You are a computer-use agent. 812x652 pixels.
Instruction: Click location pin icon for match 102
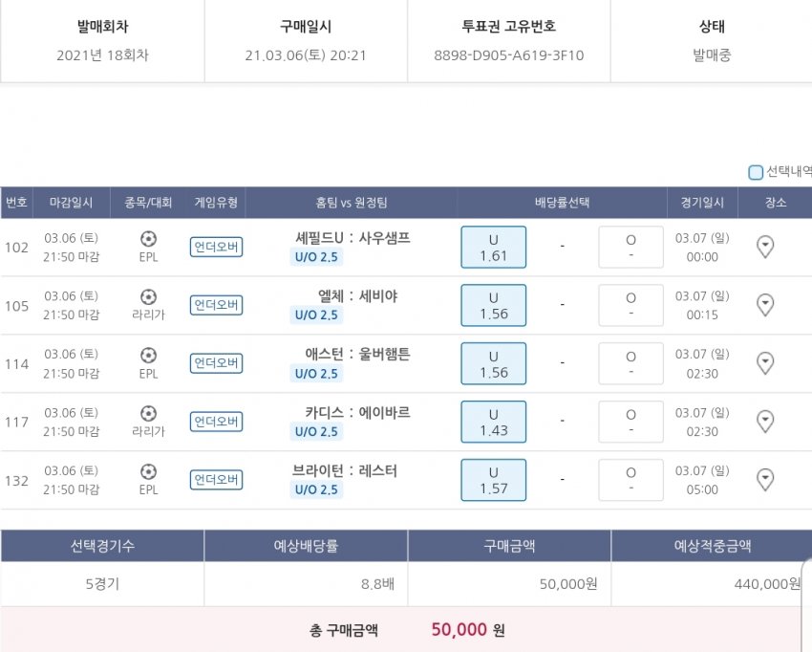click(x=764, y=248)
